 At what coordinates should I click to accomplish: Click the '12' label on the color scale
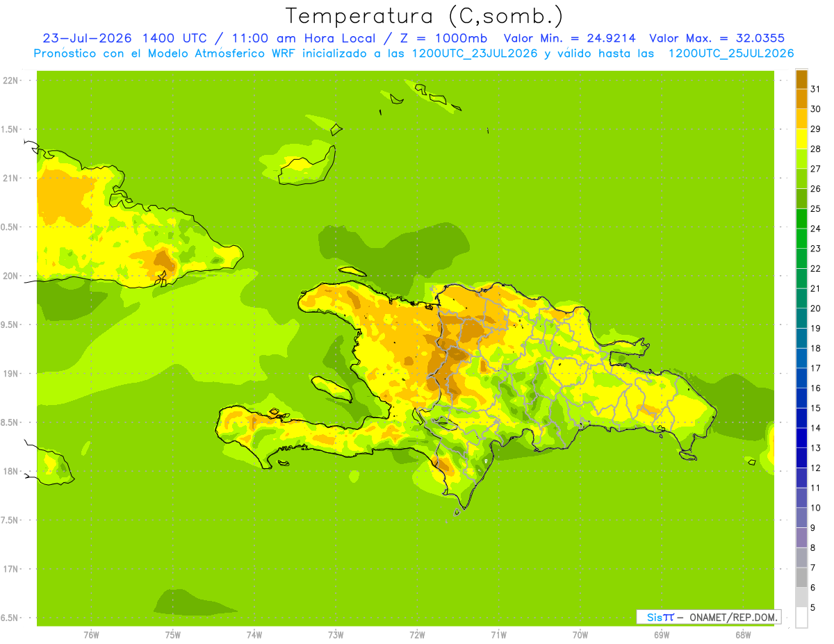pos(815,468)
